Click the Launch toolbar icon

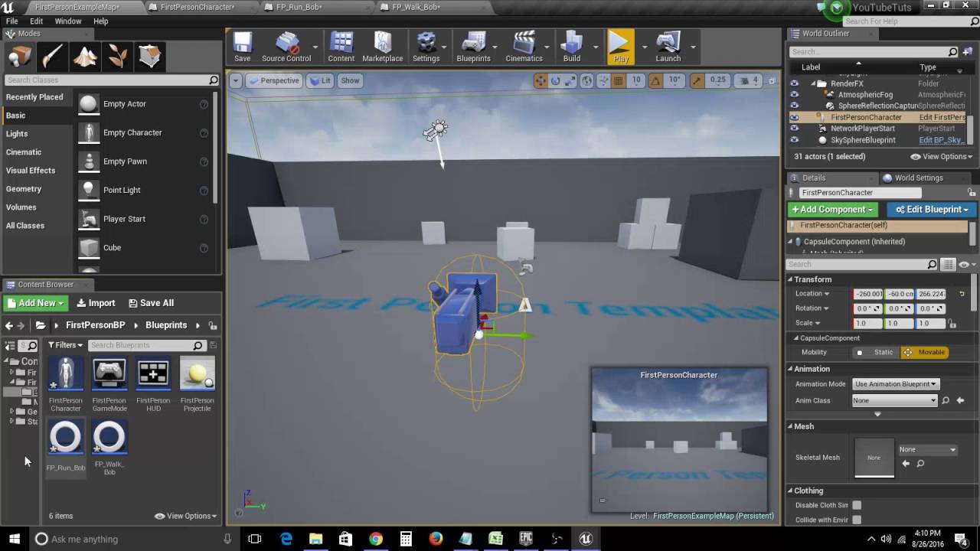pyautogui.click(x=668, y=47)
